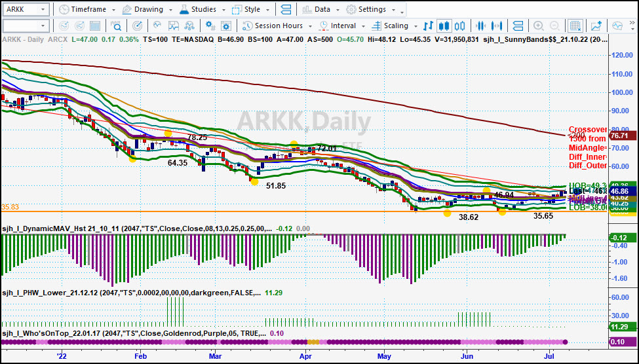Click the add chart analysis icon
The height and width of the screenshot is (364, 639).
coord(596,26)
